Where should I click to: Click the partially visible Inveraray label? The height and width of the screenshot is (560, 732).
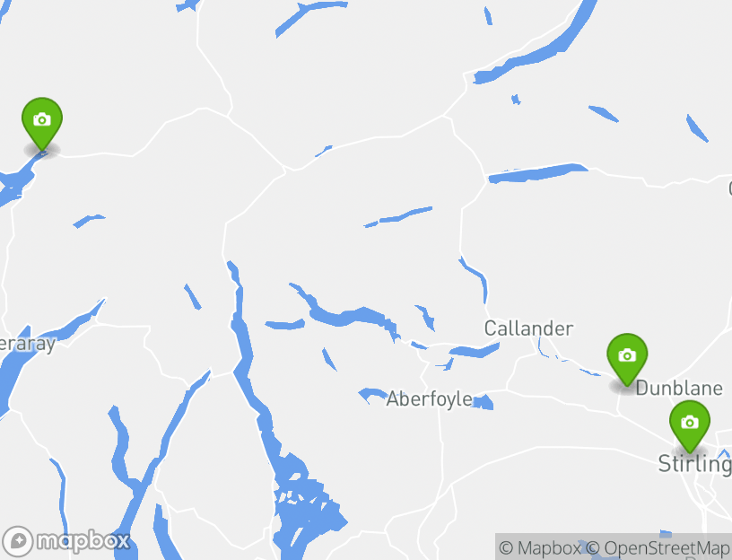(x=27, y=344)
